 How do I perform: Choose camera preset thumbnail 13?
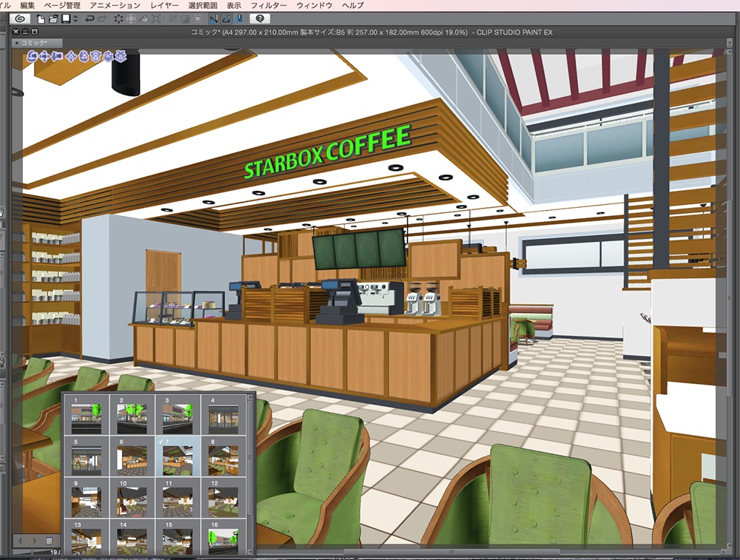[x=87, y=537]
